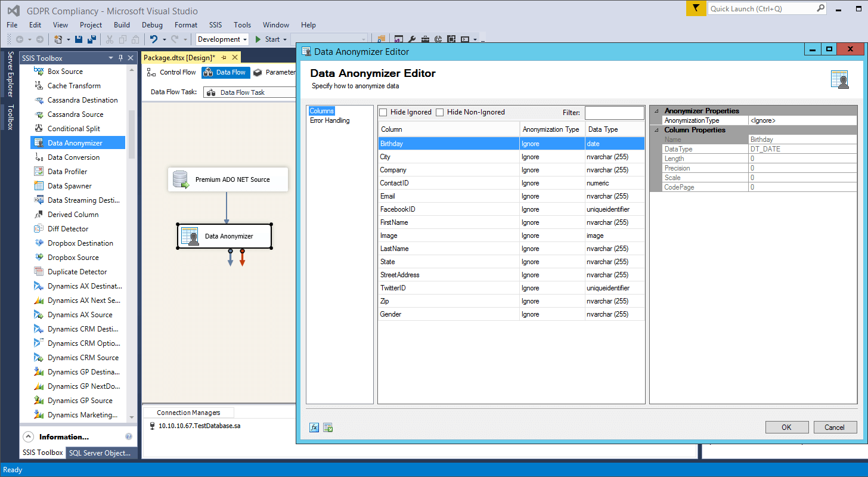This screenshot has height=477, width=868.
Task: Close the Package.dtsx design tab
Action: (235, 57)
